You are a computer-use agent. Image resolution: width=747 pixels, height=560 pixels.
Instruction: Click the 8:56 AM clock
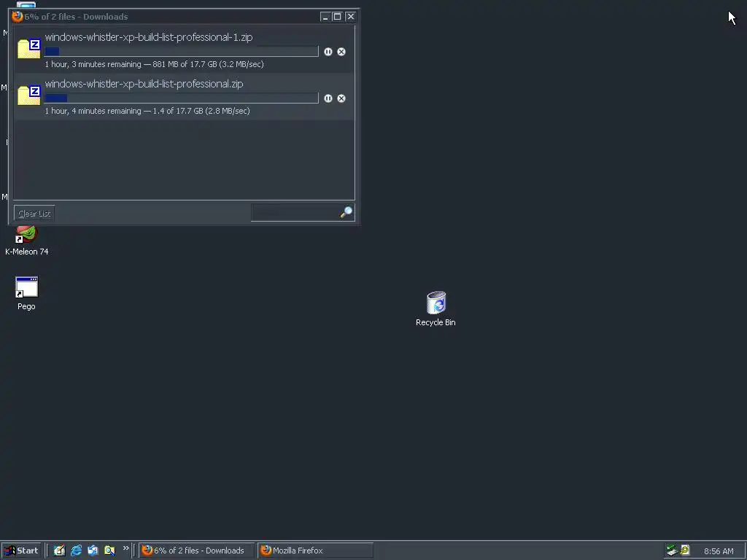click(x=719, y=551)
